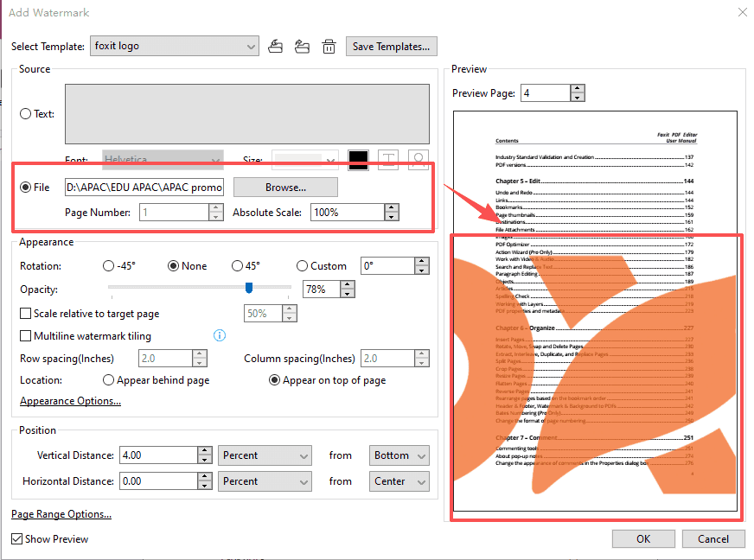
Task: Enable Multiline watermark tiling
Action: (x=25, y=335)
